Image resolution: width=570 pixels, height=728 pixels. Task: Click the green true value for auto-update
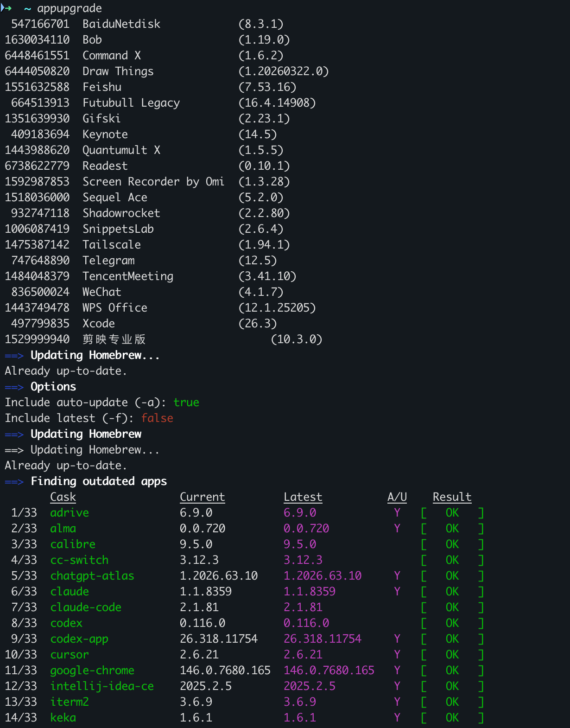186,402
